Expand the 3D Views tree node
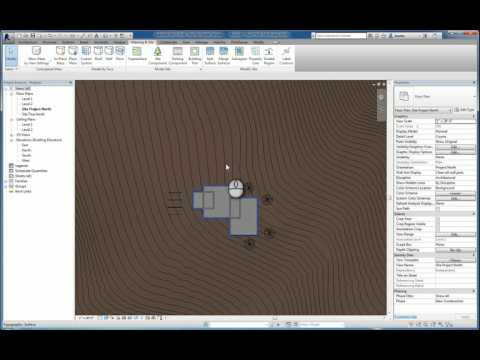 point(12,135)
